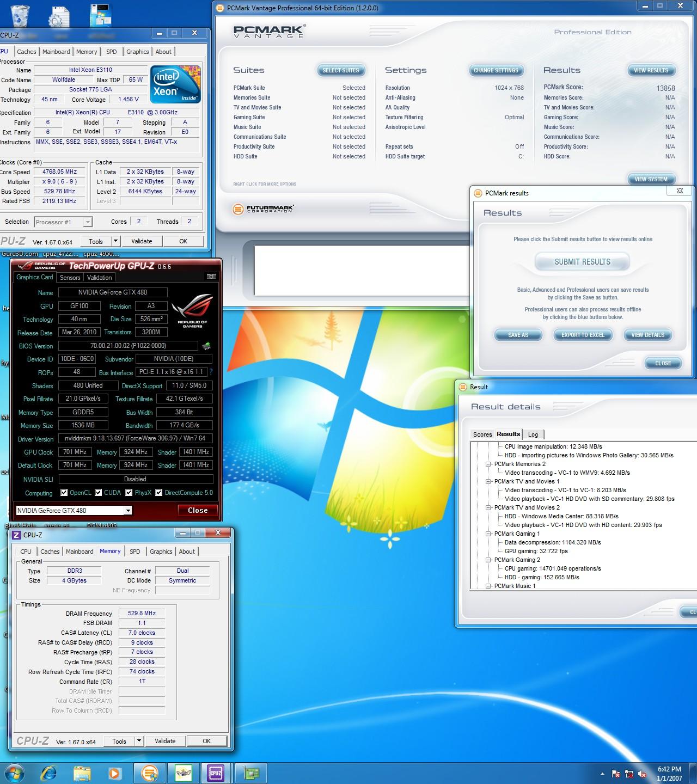Click the white text box in PCMark Vantage
The height and width of the screenshot is (784, 697).
coord(362,271)
